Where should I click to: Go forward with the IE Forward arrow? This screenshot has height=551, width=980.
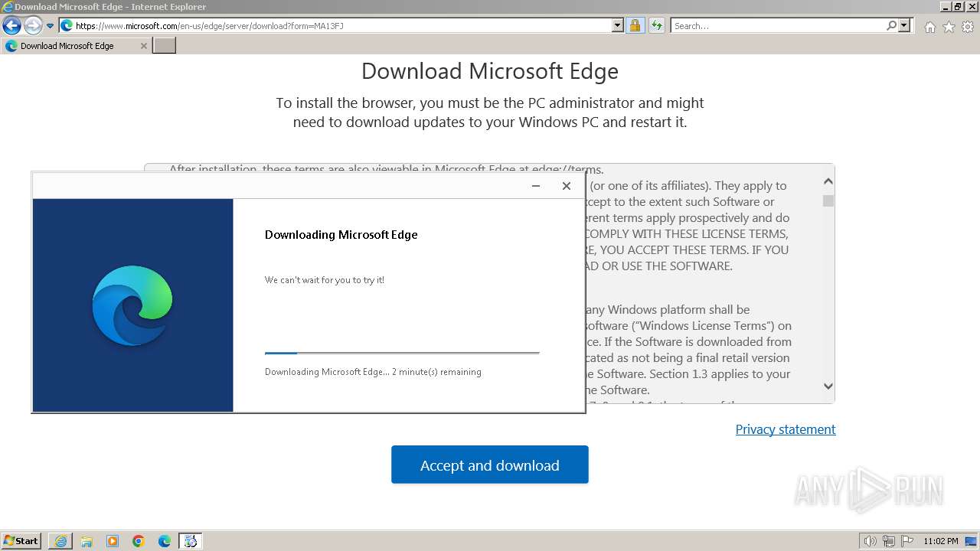33,26
